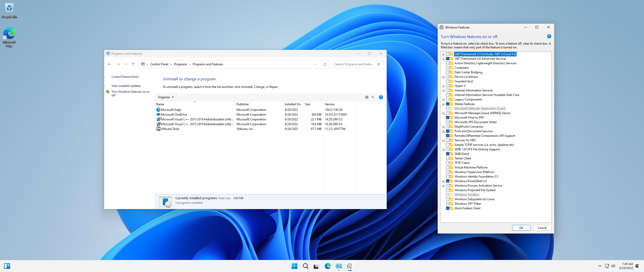Click the Windows Start button
Image resolution: width=644 pixels, height=272 pixels.
point(295,266)
